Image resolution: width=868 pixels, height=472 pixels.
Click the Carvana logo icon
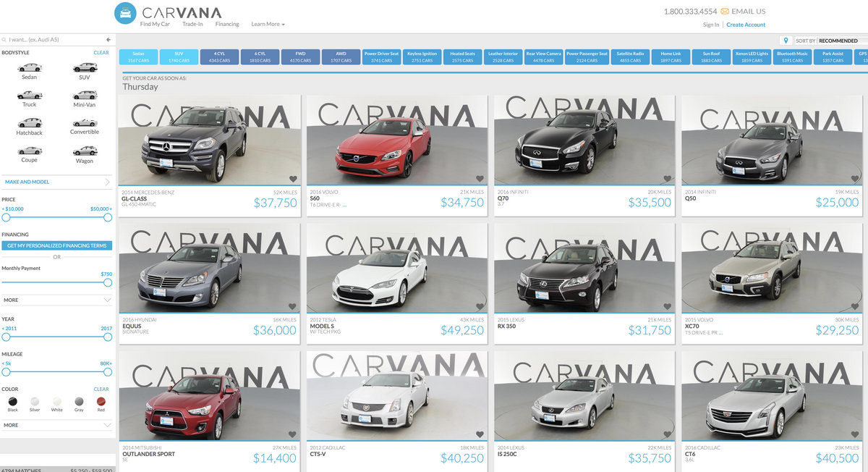[x=124, y=12]
